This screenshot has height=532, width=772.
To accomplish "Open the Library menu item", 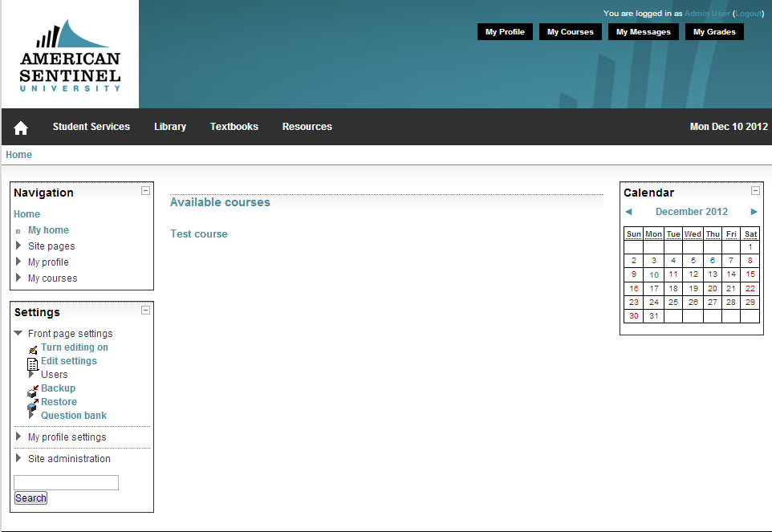I will 170,127.
